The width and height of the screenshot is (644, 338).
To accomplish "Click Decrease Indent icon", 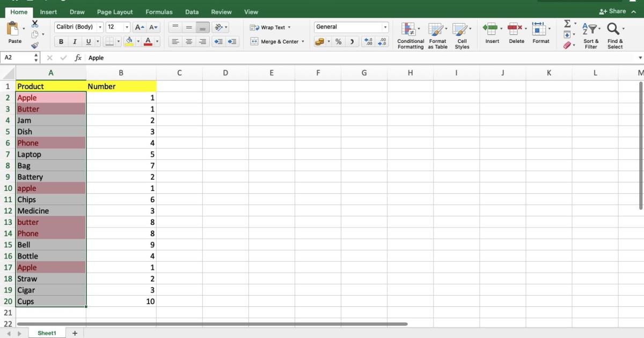I will [218, 41].
